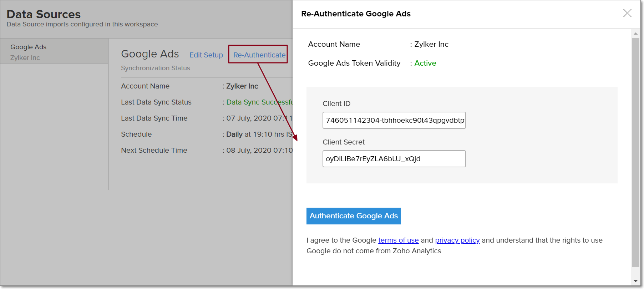Click the Client Secret label

click(343, 142)
